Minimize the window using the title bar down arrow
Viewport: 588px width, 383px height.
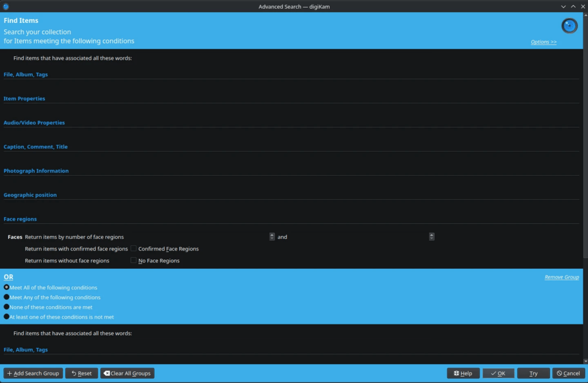563,6
